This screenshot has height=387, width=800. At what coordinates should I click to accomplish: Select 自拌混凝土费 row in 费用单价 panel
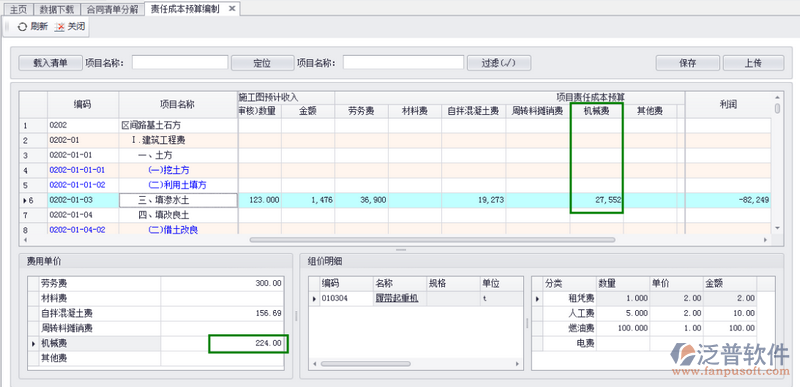[156, 314]
